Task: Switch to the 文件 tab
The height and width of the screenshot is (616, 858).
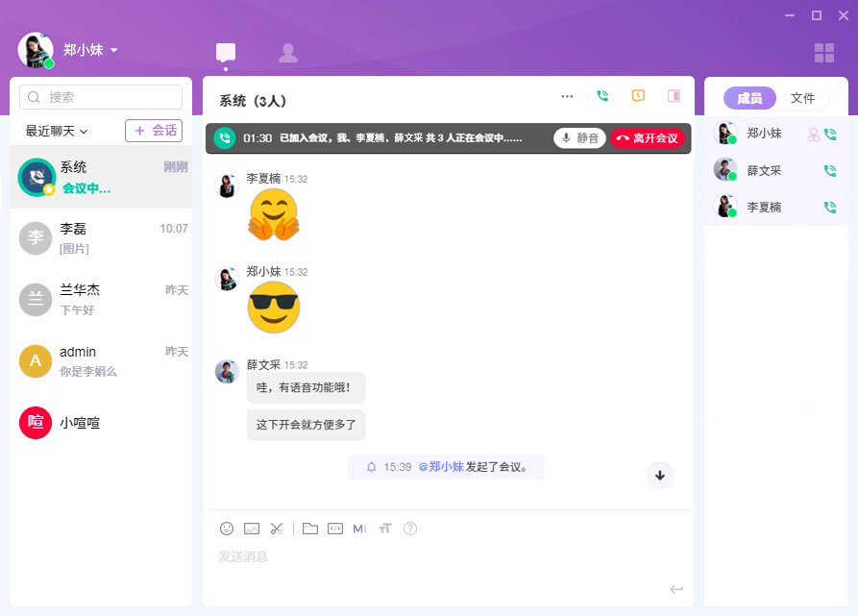Action: (x=802, y=98)
